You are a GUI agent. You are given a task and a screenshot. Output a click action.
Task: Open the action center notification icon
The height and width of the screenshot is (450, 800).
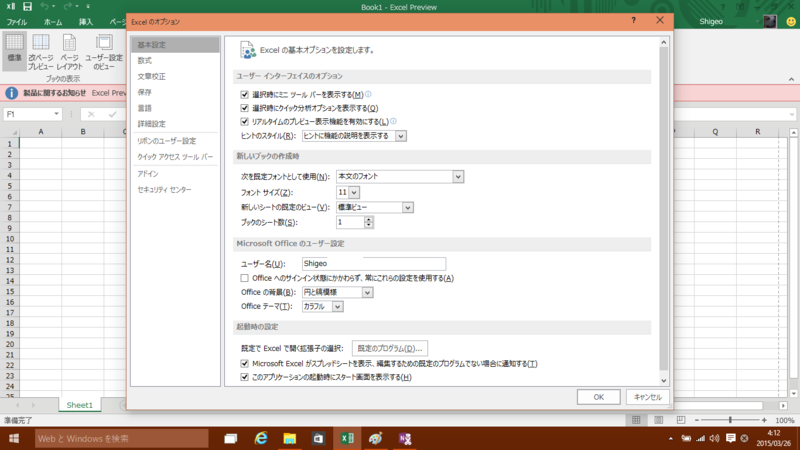click(x=731, y=438)
